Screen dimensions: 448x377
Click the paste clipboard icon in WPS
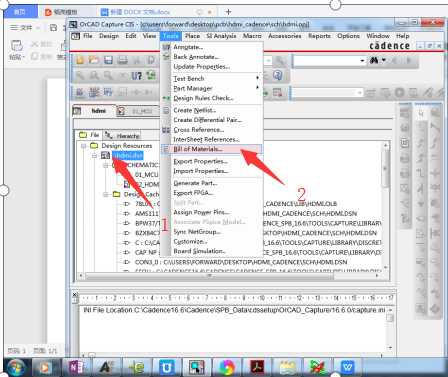coord(16,45)
